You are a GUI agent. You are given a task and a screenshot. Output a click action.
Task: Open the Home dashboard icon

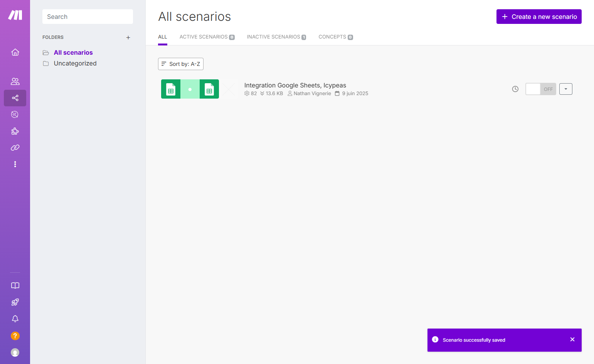pos(15,52)
